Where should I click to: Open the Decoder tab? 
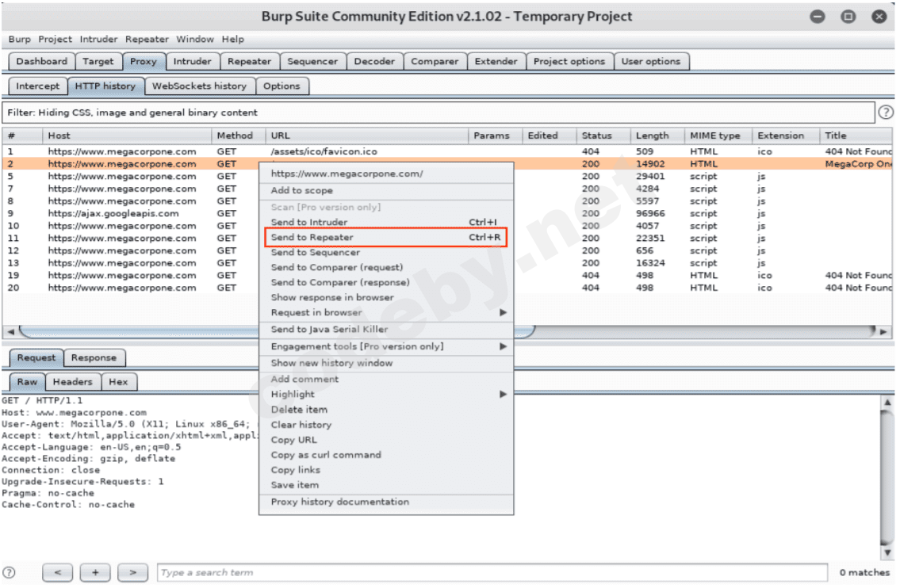[x=374, y=61]
